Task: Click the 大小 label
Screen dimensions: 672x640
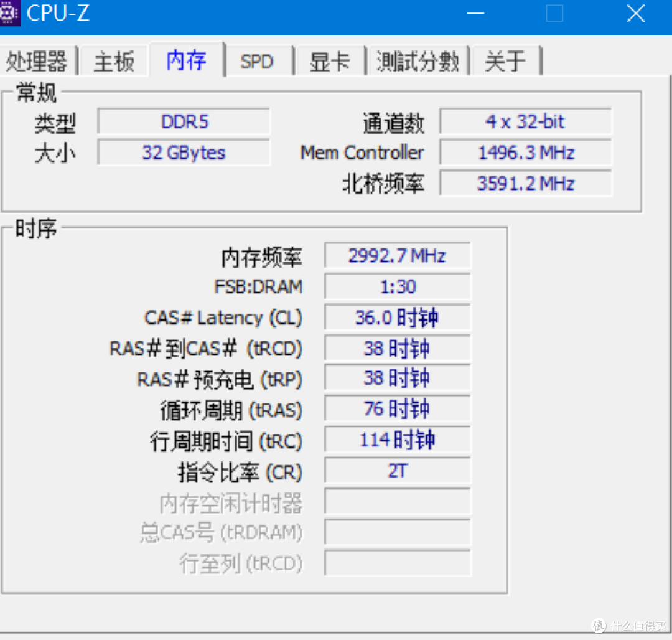Action: [x=55, y=153]
